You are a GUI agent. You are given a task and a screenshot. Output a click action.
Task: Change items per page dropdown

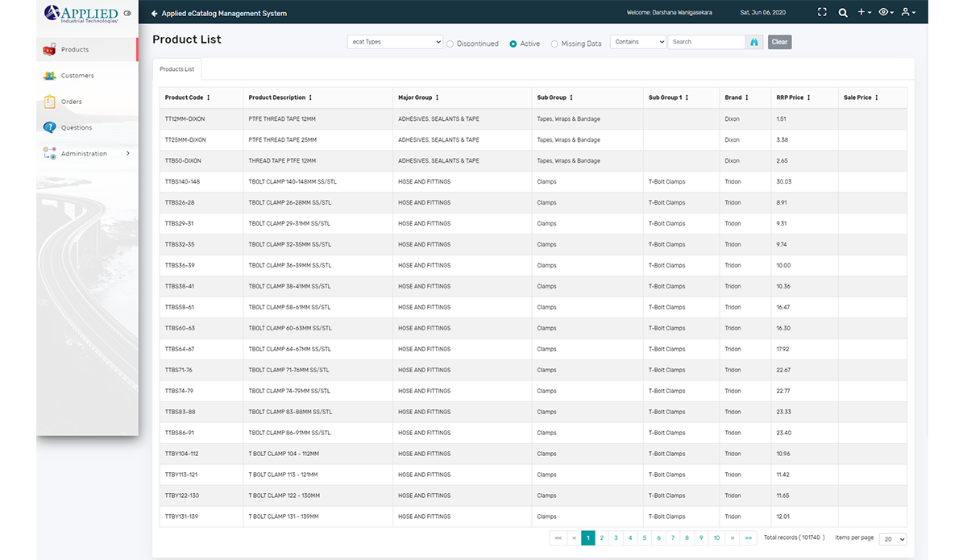pyautogui.click(x=893, y=539)
